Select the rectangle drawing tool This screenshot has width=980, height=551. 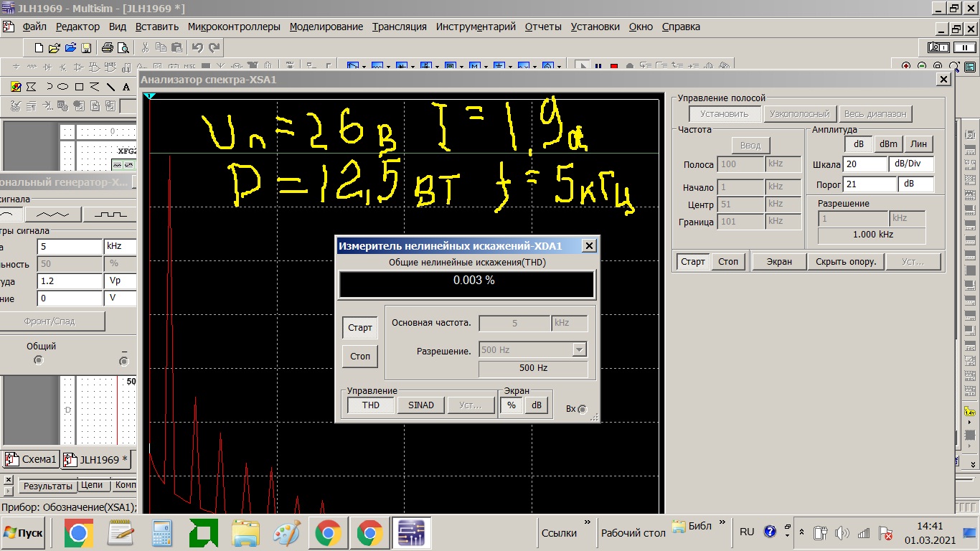(79, 87)
